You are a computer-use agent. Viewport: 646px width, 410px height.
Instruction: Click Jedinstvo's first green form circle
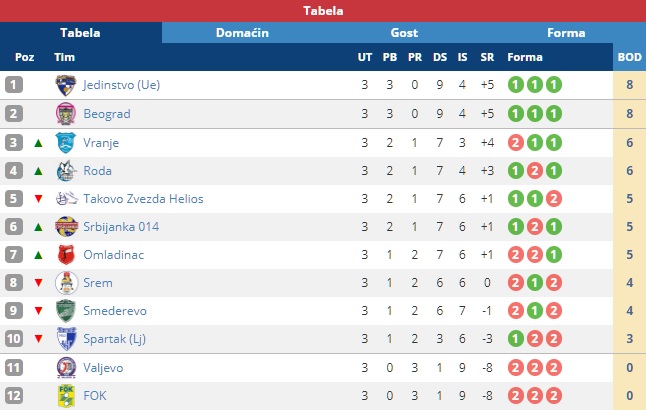(x=515, y=85)
